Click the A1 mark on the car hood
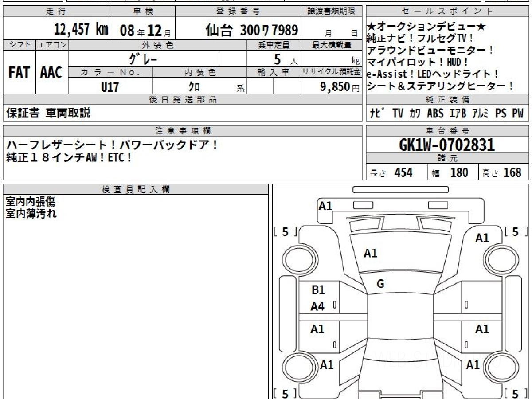Image resolution: width=532 pixels, height=399 pixels. click(x=370, y=253)
